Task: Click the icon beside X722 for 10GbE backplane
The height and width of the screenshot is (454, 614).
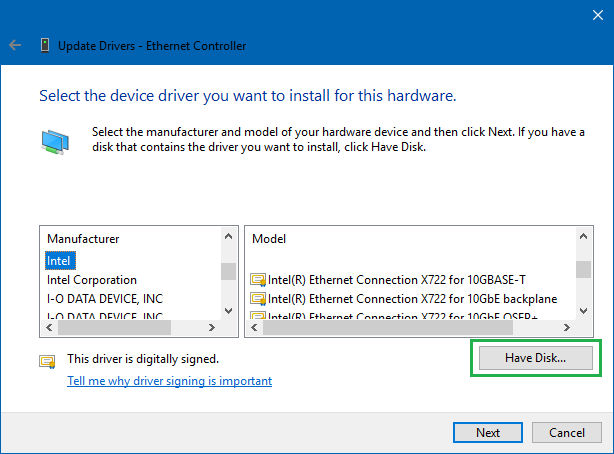Action: point(257,299)
